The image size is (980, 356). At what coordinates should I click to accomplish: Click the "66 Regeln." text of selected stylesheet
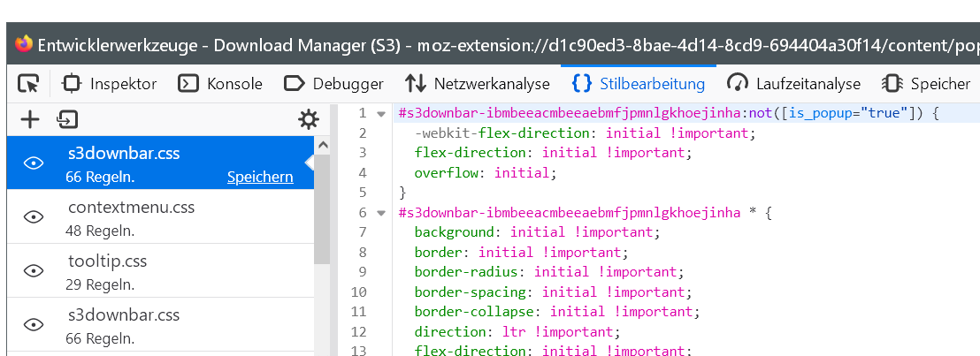coord(100,178)
